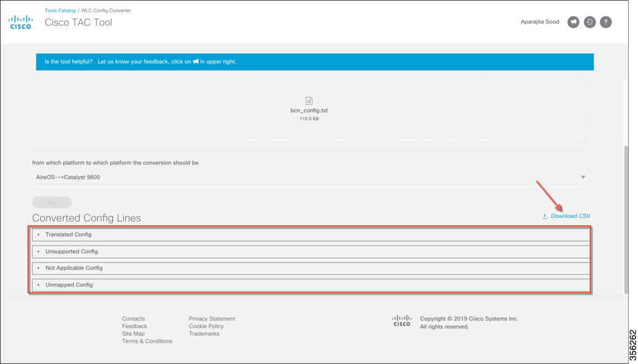Expand the Translated Config section

311,235
